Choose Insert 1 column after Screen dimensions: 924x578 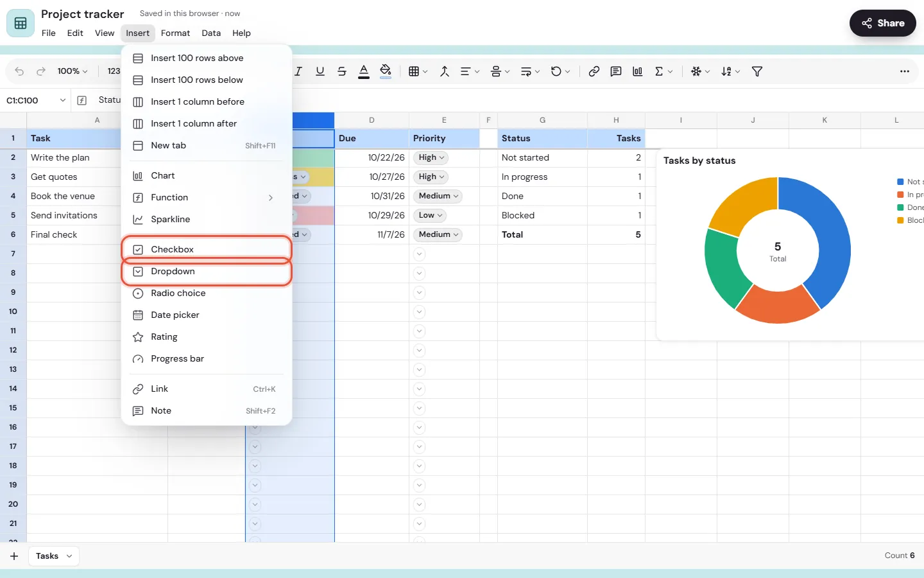pos(207,123)
